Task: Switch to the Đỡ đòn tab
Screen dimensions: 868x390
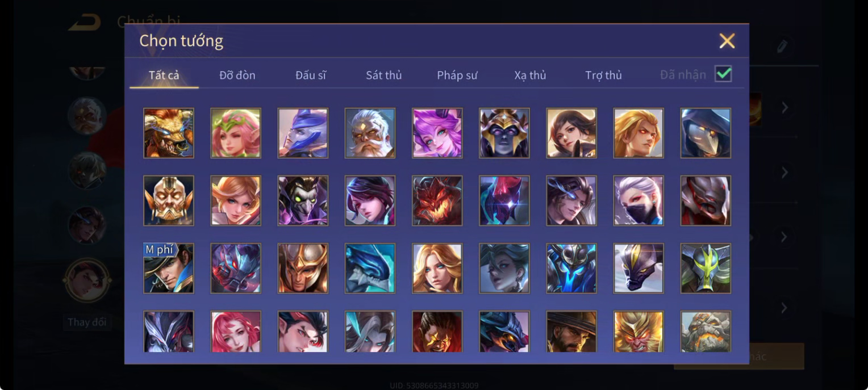Action: tap(237, 75)
